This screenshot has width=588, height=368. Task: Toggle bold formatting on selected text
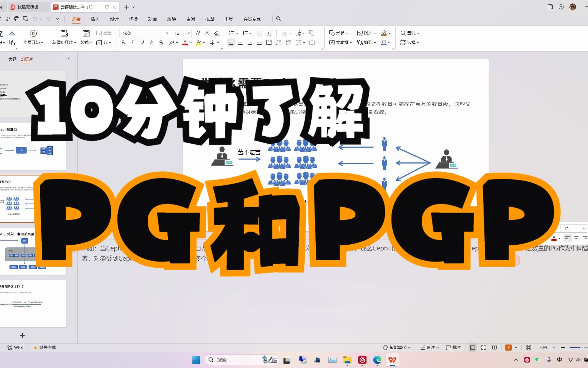coord(123,42)
